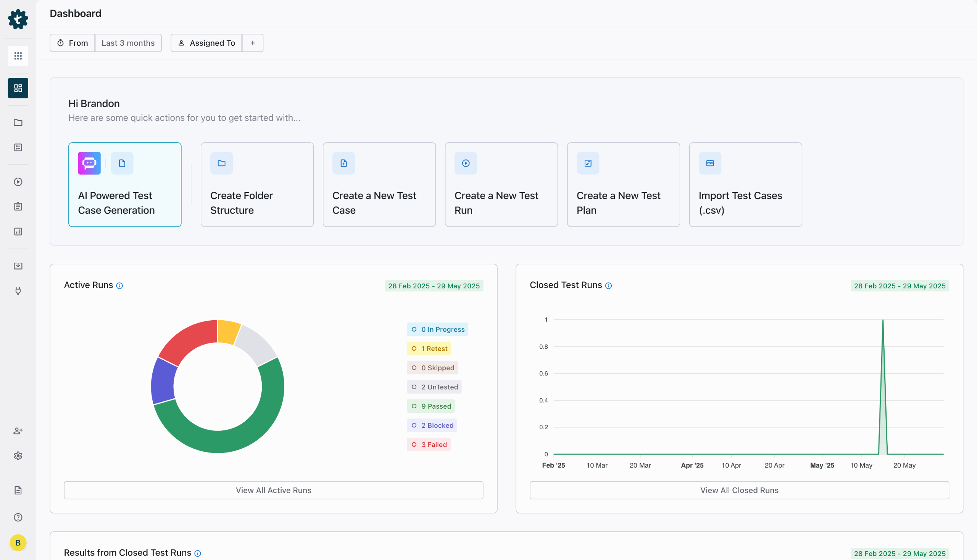Open the Last 3 months date dropdown
This screenshot has height=560, width=977.
pyautogui.click(x=128, y=43)
